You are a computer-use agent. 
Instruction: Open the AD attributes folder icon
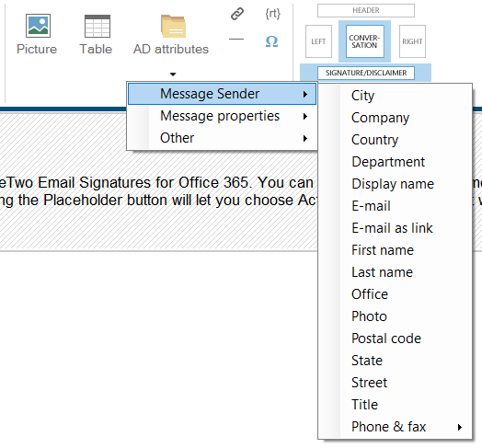(x=173, y=27)
